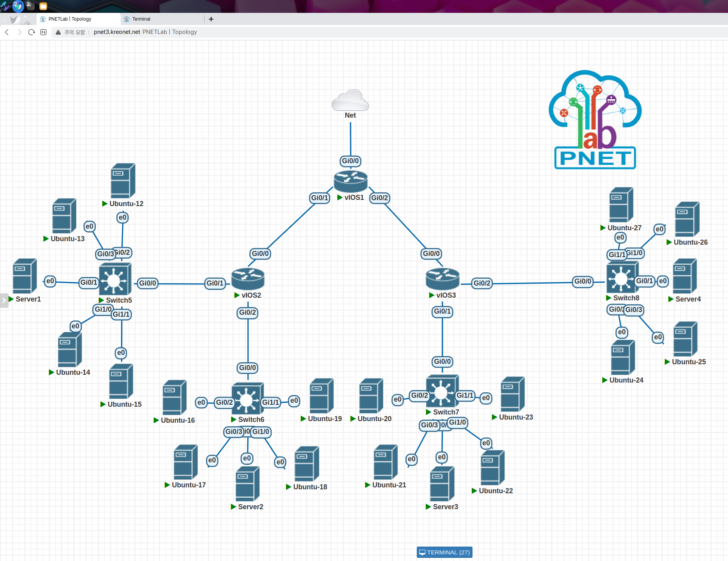Select the Switch8 node icon
The height and width of the screenshot is (561, 728).
point(622,277)
